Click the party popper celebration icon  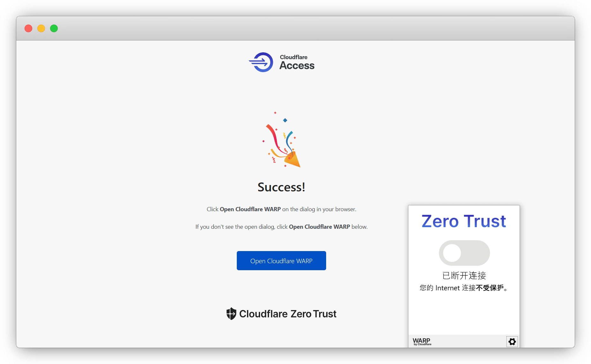[x=281, y=140]
